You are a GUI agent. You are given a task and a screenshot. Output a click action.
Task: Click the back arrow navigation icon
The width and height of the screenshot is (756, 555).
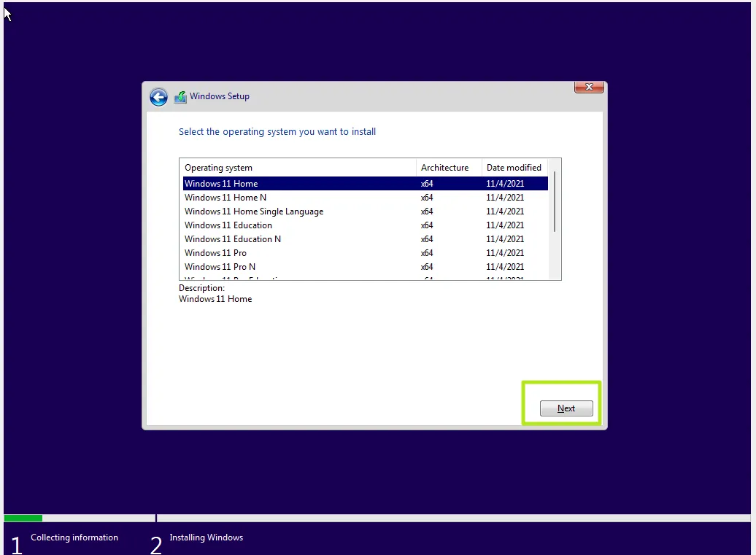pos(158,96)
